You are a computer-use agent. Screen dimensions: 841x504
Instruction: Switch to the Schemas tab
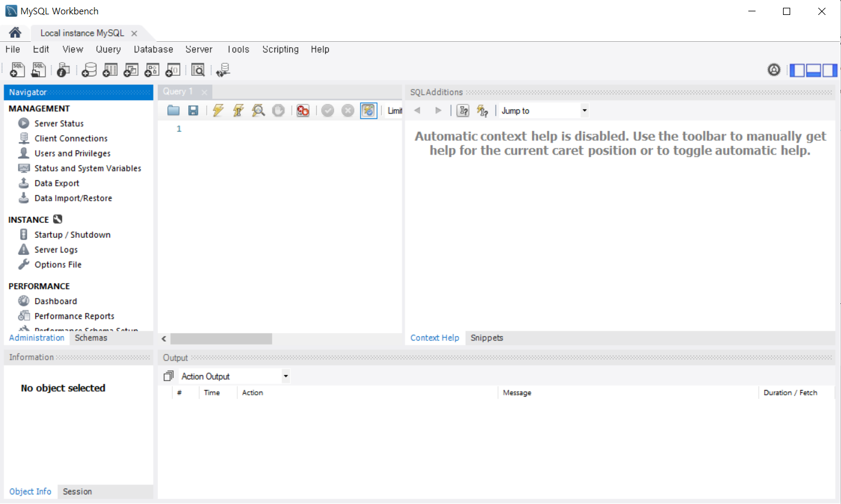click(x=91, y=338)
